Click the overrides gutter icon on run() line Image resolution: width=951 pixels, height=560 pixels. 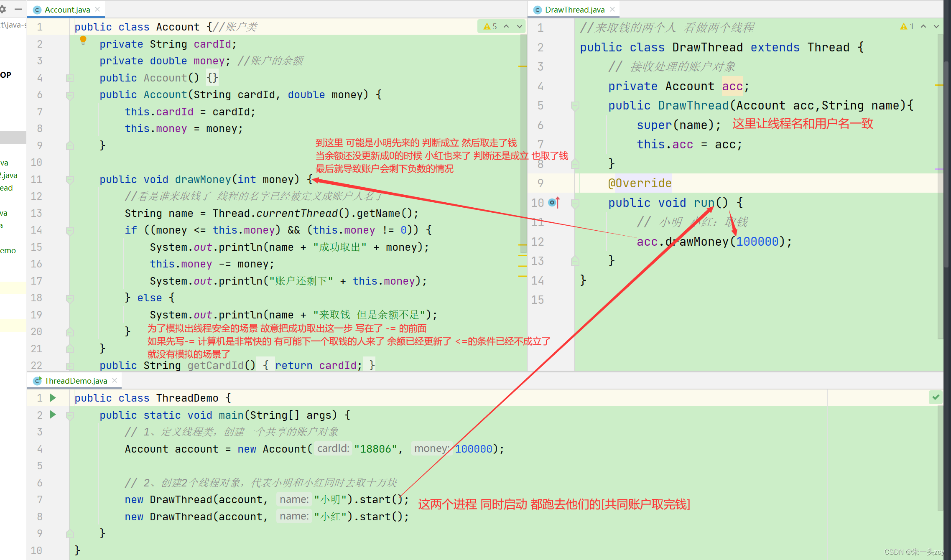(x=554, y=203)
